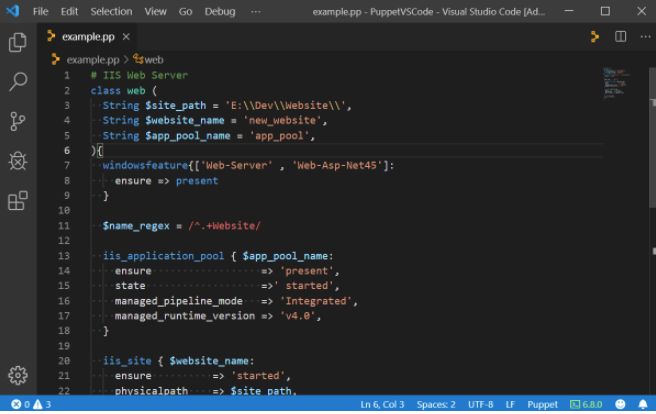Image resolution: width=656 pixels, height=414 pixels.
Task: Click 'iis_site' resource type
Action: [127, 361]
